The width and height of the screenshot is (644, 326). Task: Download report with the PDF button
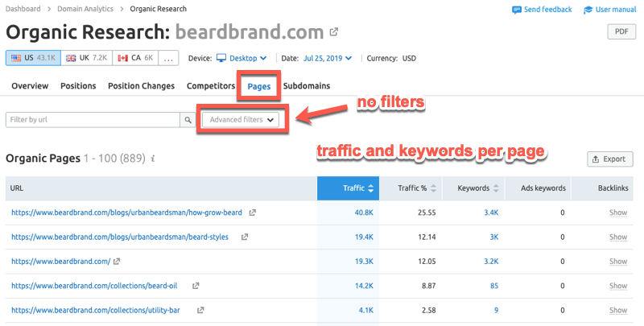[x=621, y=32]
